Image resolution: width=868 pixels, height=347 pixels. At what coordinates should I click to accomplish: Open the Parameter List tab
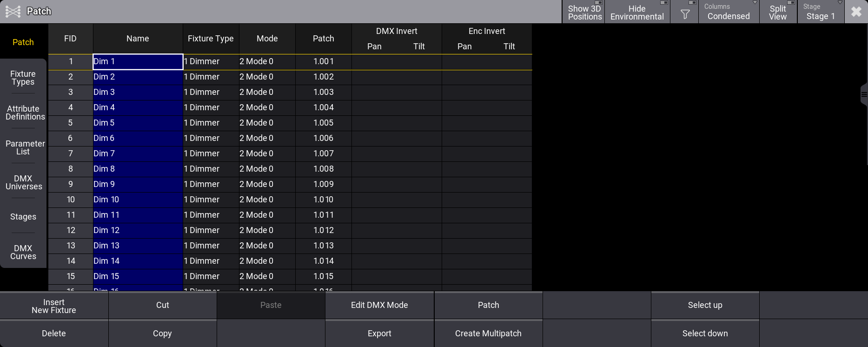coord(23,147)
